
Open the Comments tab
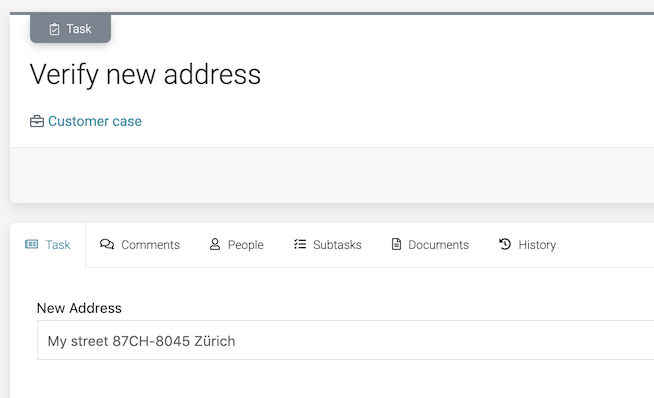(x=140, y=245)
